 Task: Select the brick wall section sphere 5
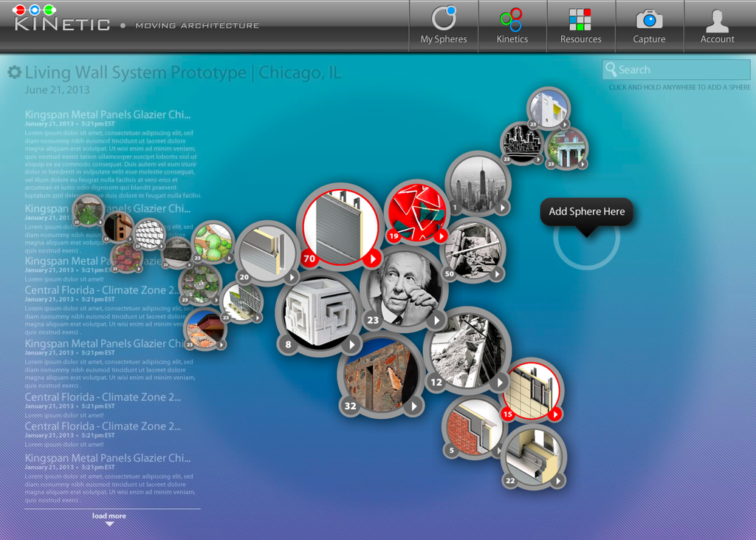[472, 426]
